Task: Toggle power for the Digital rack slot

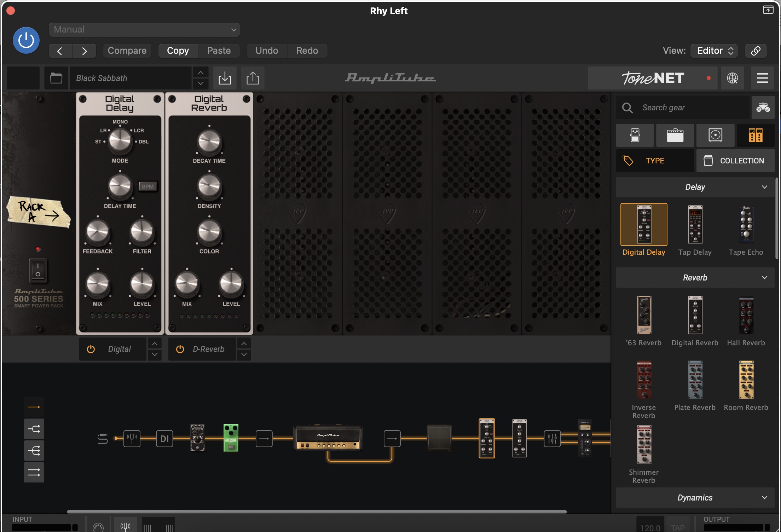Action: point(91,349)
